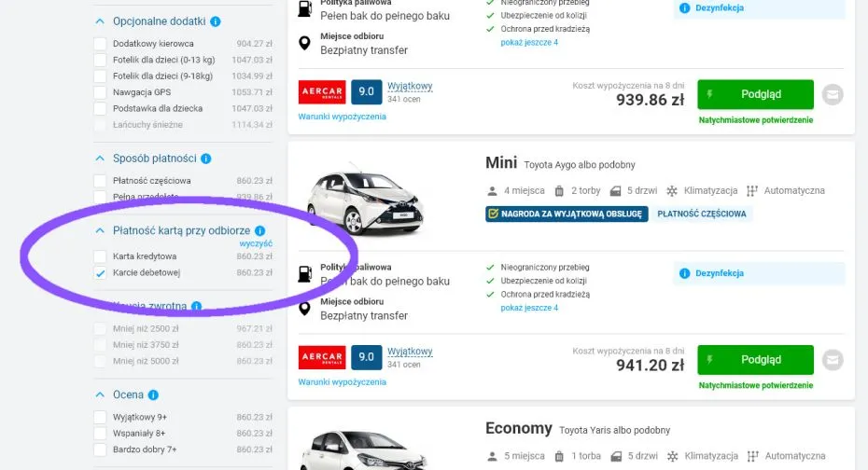The height and width of the screenshot is (470, 868).
Task: Click the Płatność częściowa tag on Mini
Action: coord(701,214)
